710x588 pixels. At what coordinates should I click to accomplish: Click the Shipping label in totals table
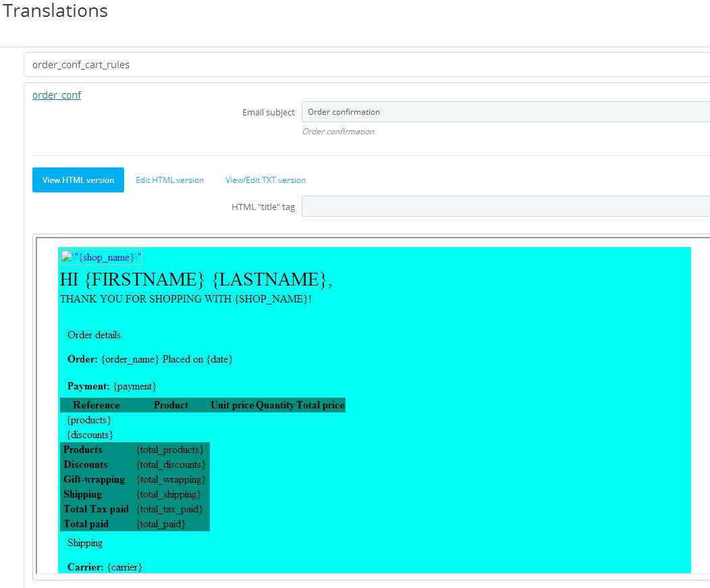click(x=82, y=494)
